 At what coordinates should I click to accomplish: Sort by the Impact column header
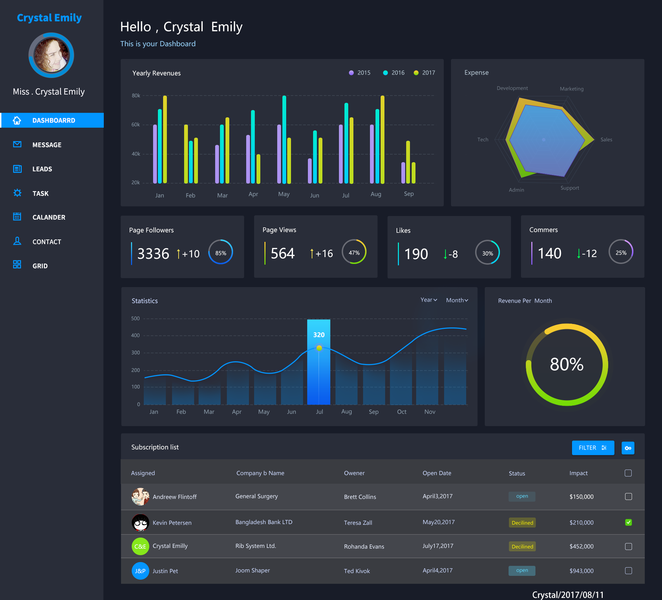point(578,473)
